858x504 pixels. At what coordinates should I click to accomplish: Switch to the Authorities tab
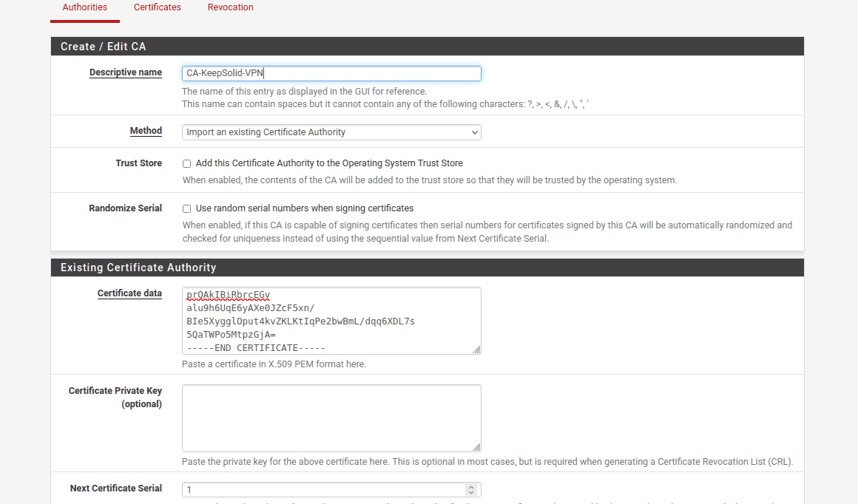pyautogui.click(x=84, y=7)
